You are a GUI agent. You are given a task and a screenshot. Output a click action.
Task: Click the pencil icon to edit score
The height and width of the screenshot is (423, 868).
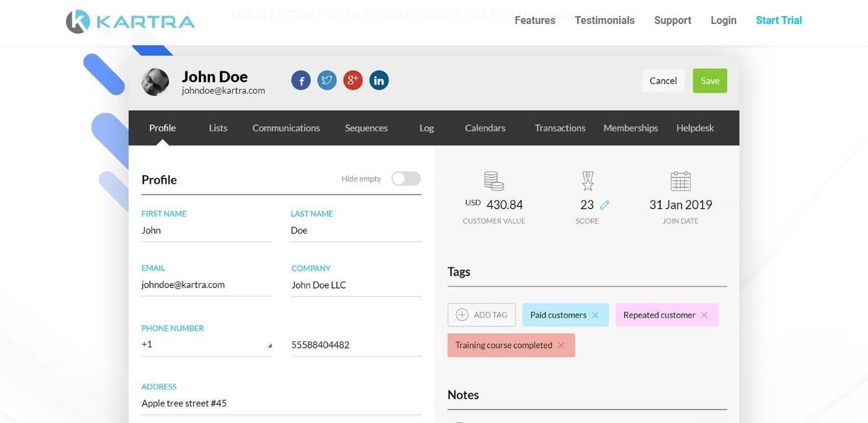(604, 205)
